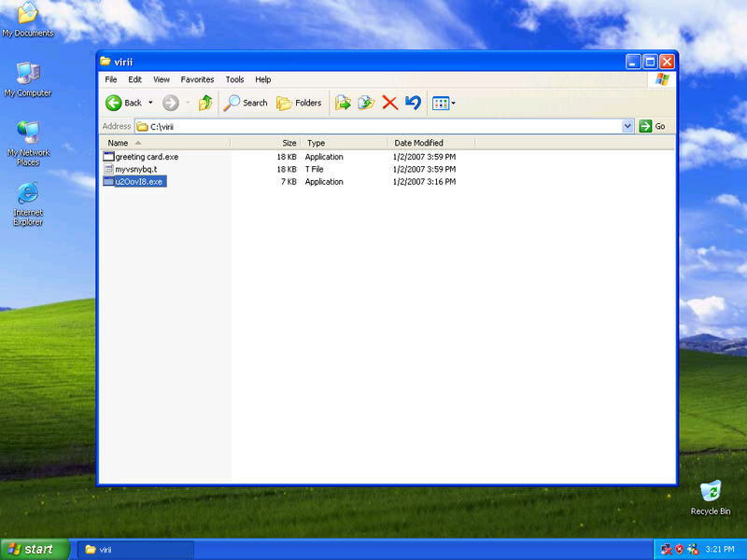This screenshot has width=747, height=560.
Task: Sort files by the Name column header
Action: (x=165, y=143)
